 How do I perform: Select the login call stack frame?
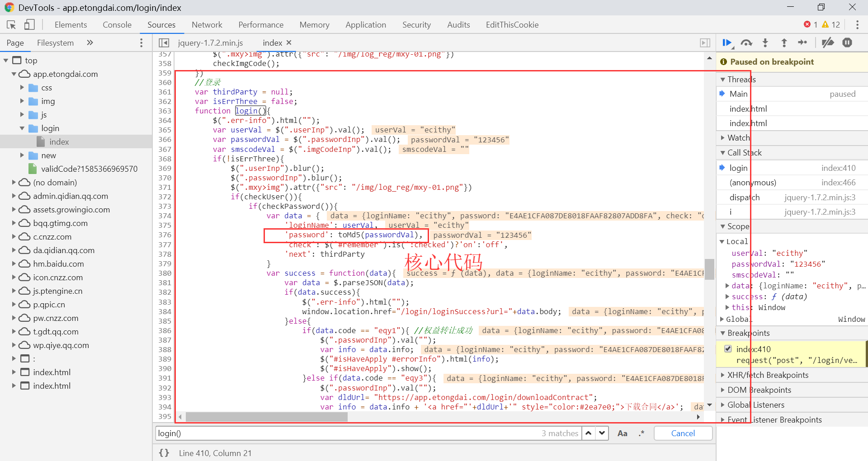(x=792, y=168)
